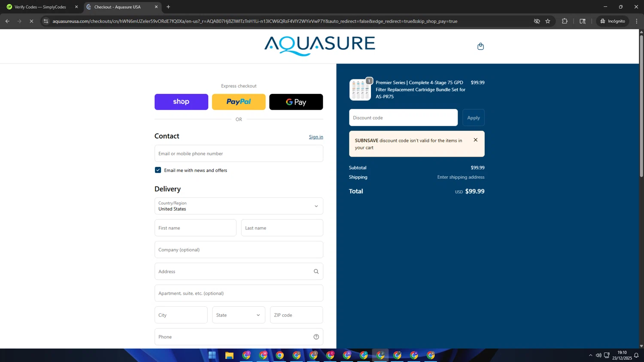Dismiss the SUBNSAVE invalid code message
Viewport: 644px width, 362px height.
point(475,140)
